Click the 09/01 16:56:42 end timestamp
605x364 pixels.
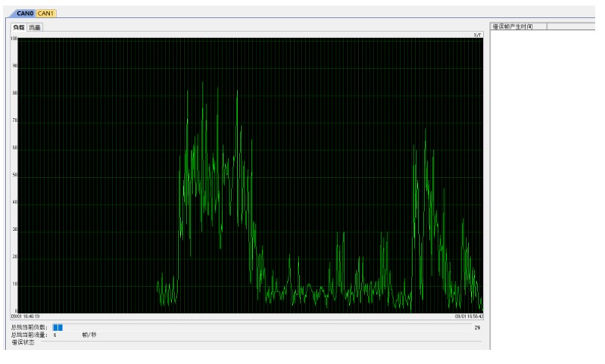tap(469, 316)
